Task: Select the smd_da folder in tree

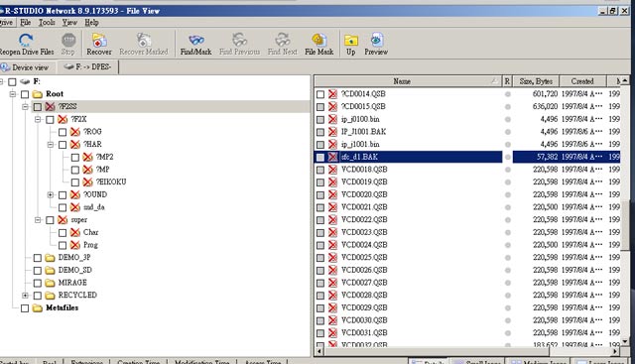Action: pyautogui.click(x=93, y=207)
